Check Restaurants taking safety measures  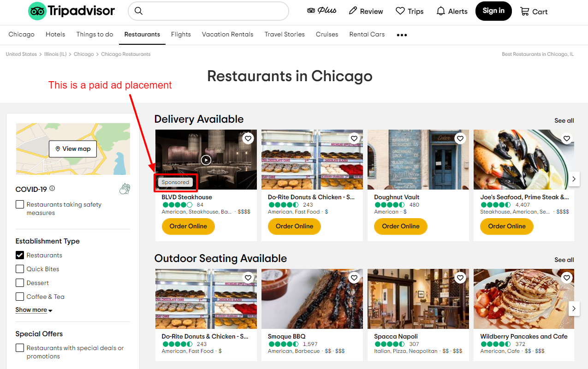[x=20, y=204]
